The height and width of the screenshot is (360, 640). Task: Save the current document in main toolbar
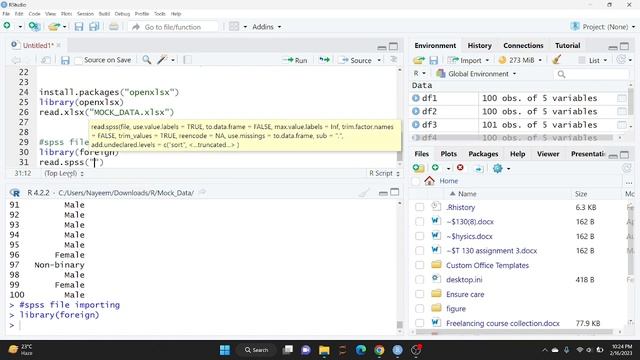pos(79,27)
